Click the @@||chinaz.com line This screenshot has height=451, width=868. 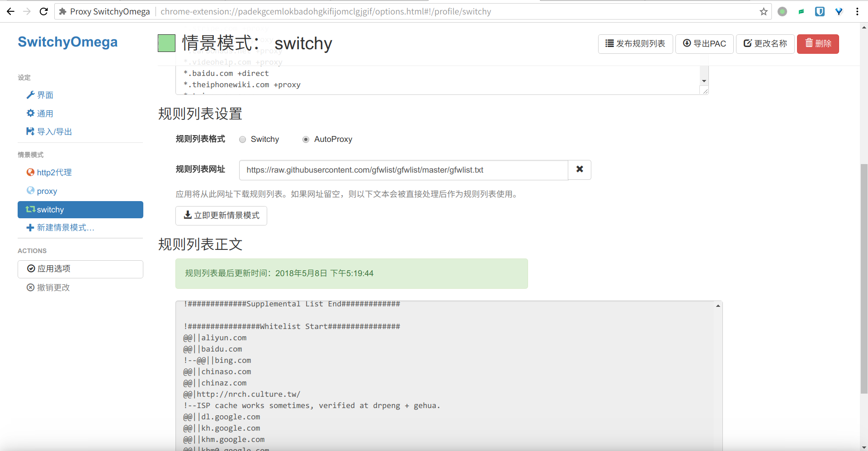point(215,383)
